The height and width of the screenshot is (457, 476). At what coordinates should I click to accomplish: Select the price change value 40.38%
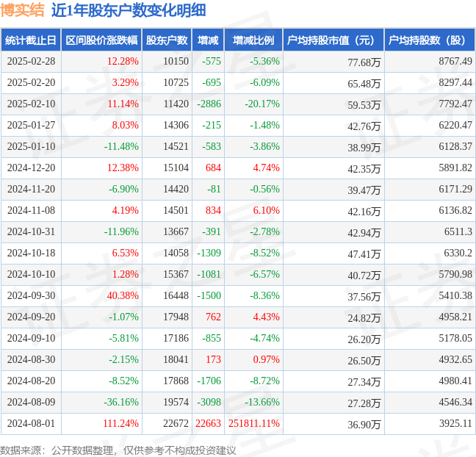(x=123, y=295)
